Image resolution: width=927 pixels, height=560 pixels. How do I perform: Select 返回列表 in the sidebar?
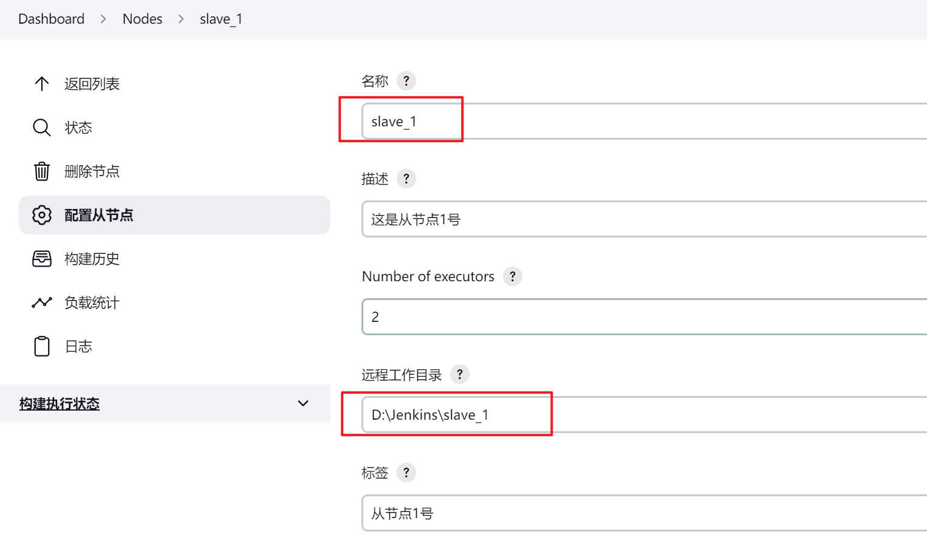pyautogui.click(x=174, y=84)
